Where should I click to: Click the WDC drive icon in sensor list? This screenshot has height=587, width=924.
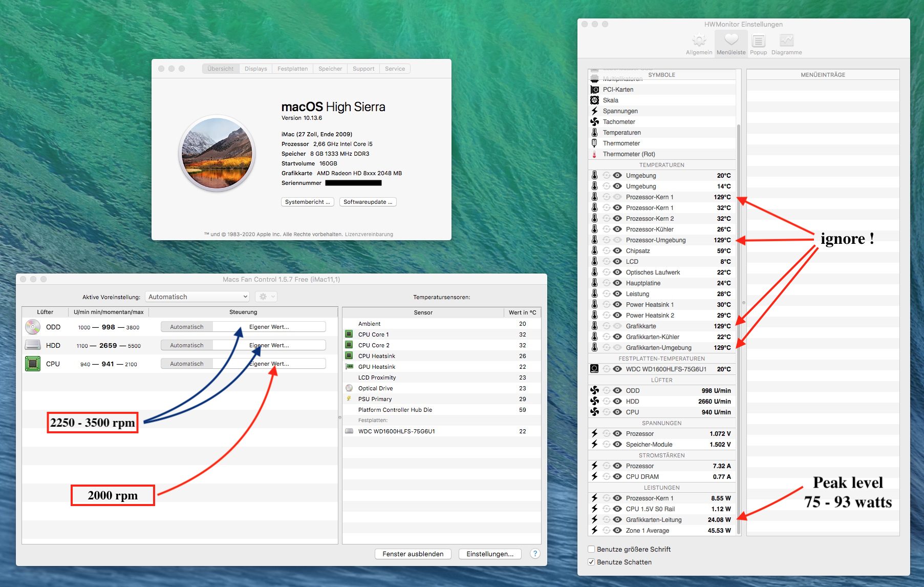click(349, 431)
